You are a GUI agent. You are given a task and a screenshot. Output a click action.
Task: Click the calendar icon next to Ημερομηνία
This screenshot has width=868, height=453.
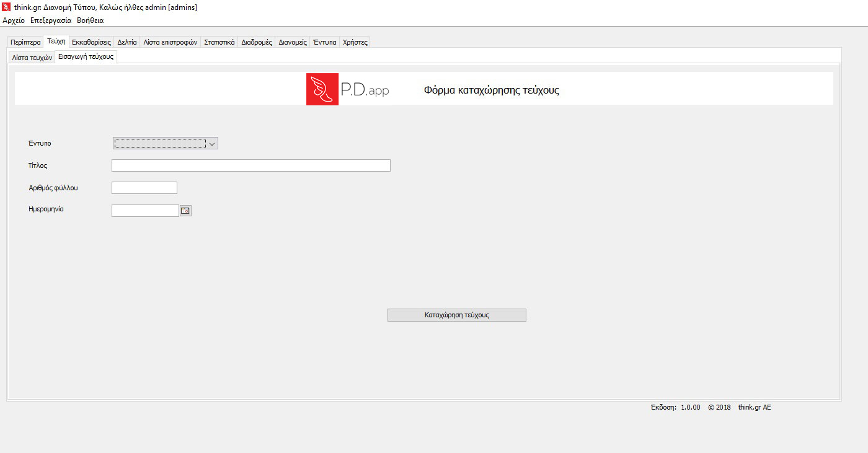coord(185,211)
